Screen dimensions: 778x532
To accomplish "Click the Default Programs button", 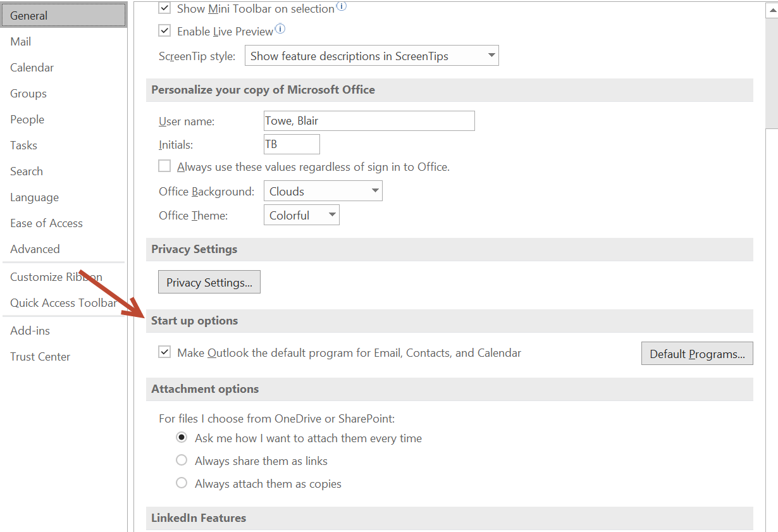I will (697, 354).
